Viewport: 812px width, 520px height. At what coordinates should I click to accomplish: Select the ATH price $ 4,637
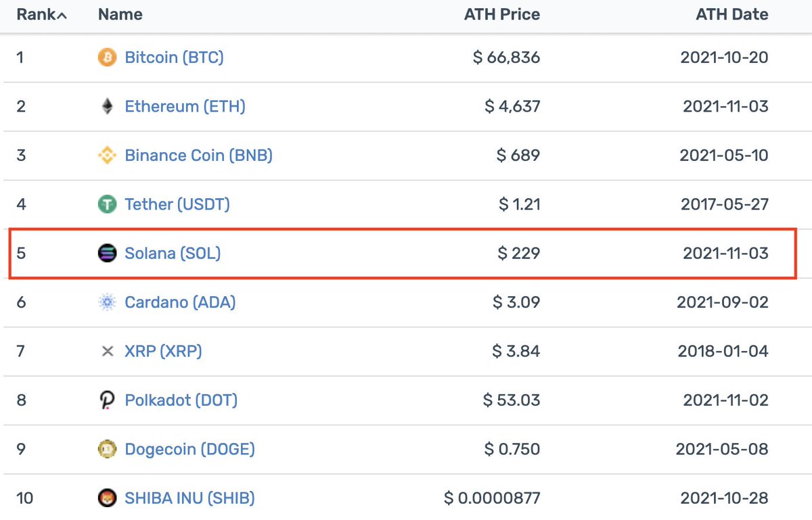512,106
